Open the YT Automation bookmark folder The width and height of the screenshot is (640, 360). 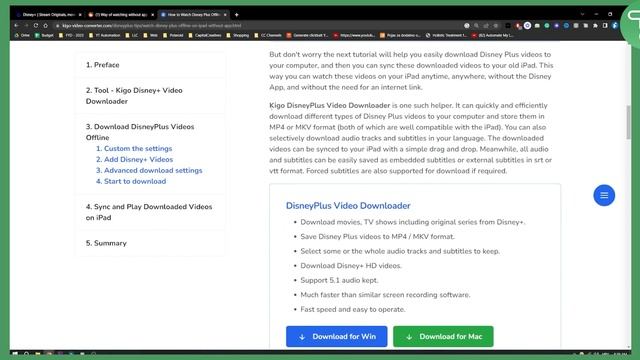click(104, 36)
